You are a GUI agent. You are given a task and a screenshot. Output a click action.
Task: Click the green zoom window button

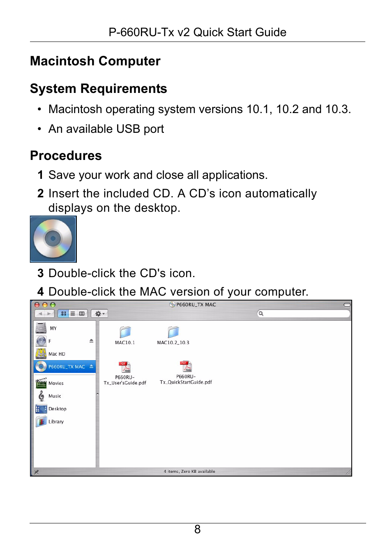click(x=53, y=305)
